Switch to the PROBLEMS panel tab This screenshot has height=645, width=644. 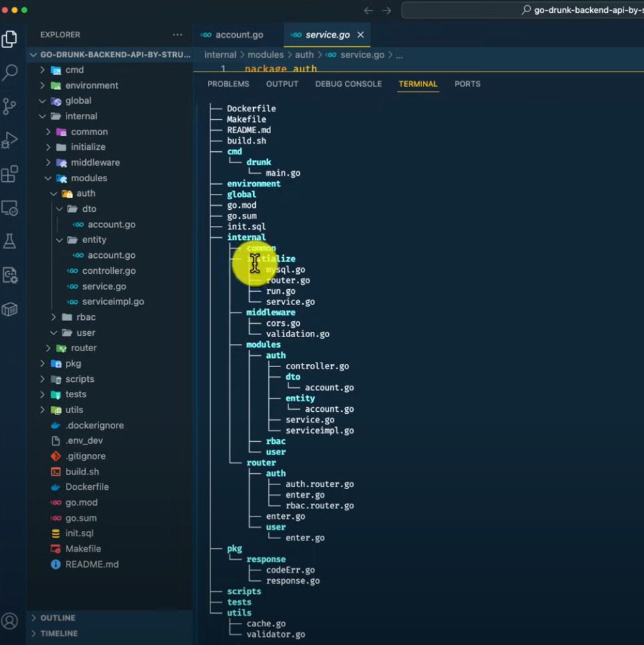pos(228,84)
